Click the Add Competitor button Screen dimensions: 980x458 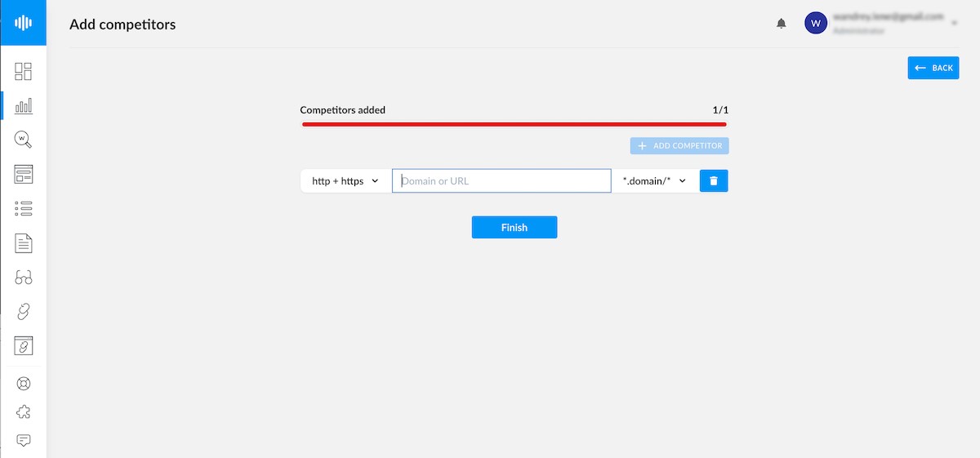pyautogui.click(x=679, y=146)
